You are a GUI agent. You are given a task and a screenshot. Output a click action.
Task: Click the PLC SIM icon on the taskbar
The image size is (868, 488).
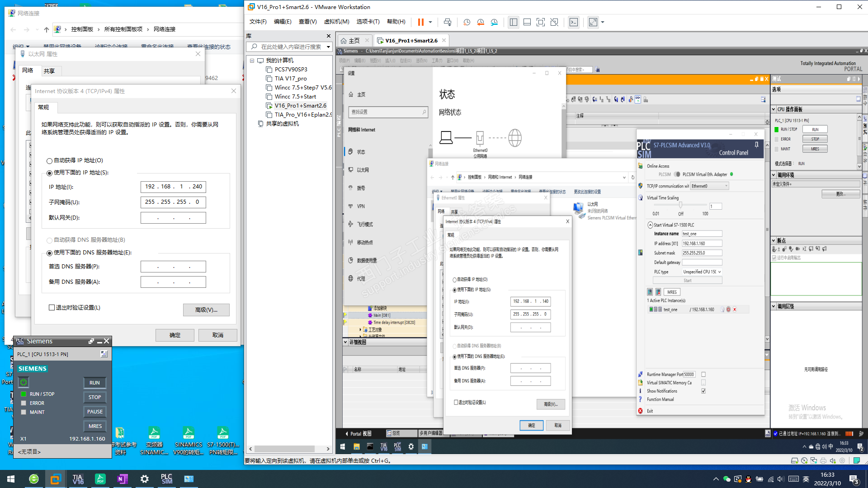click(x=166, y=479)
